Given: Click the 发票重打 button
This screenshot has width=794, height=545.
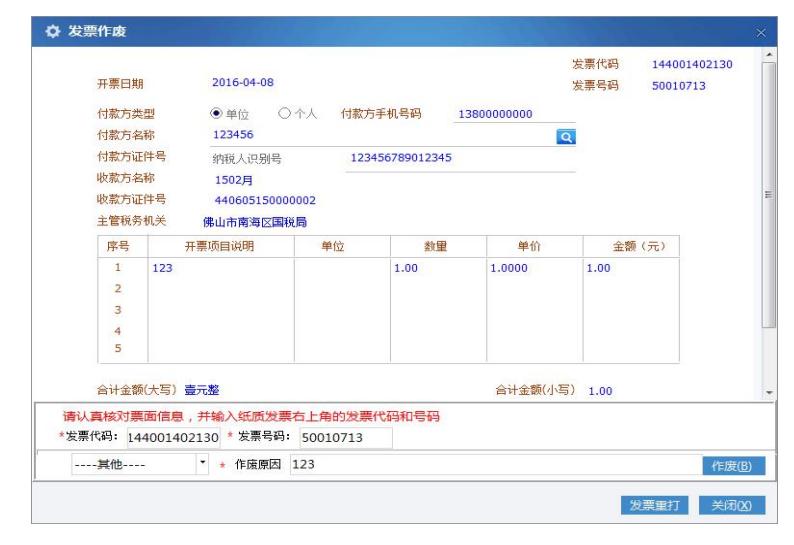Looking at the screenshot, I should tap(654, 505).
